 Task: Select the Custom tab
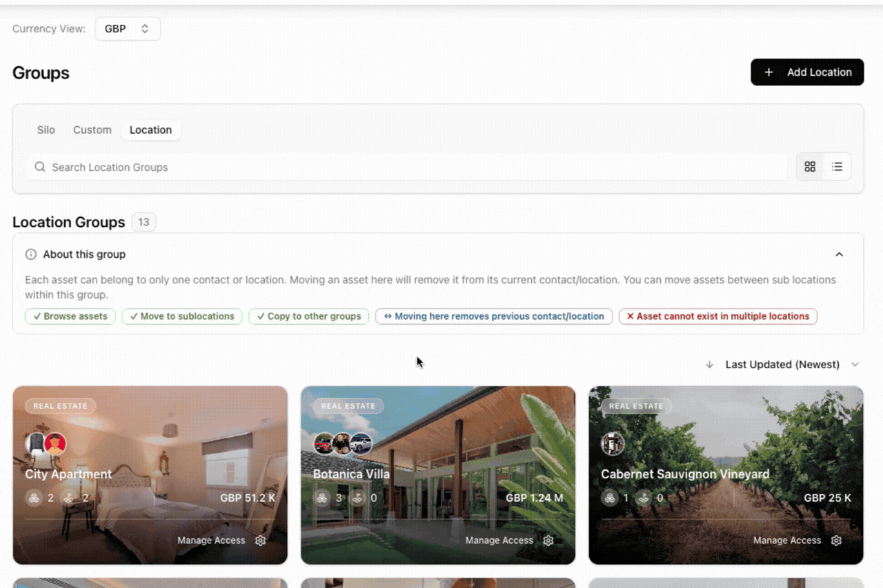point(92,130)
